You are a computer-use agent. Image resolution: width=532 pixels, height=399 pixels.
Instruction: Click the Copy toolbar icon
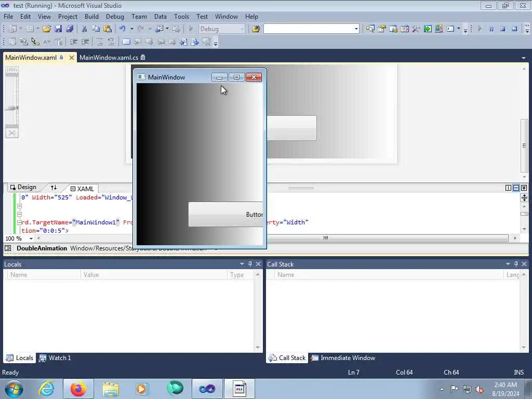(96, 29)
